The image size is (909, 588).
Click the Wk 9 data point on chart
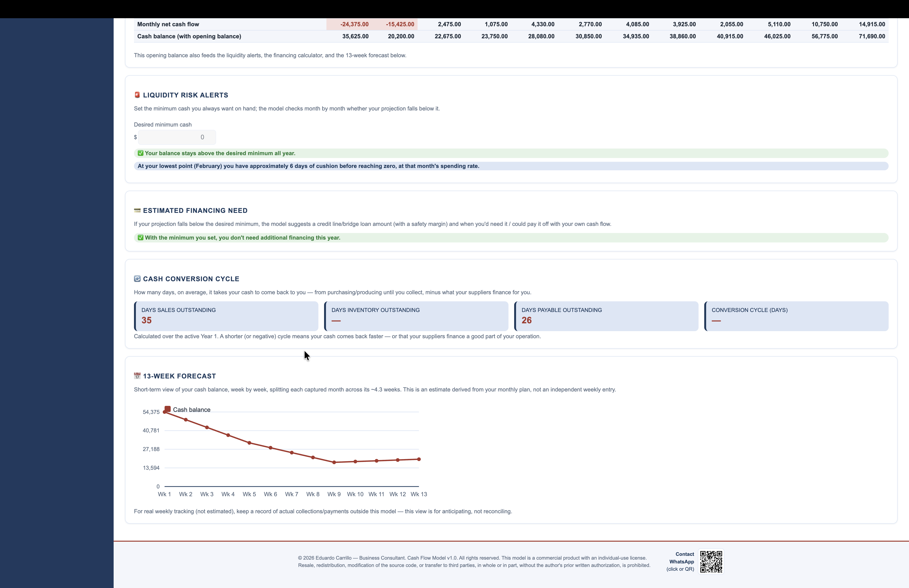(x=334, y=462)
